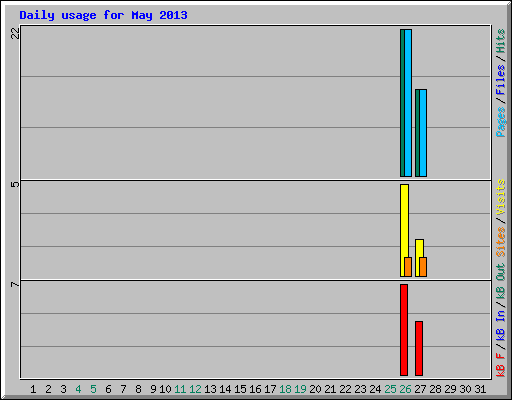Click the "22" top axis value
512x400 pixels.
click(x=15, y=33)
